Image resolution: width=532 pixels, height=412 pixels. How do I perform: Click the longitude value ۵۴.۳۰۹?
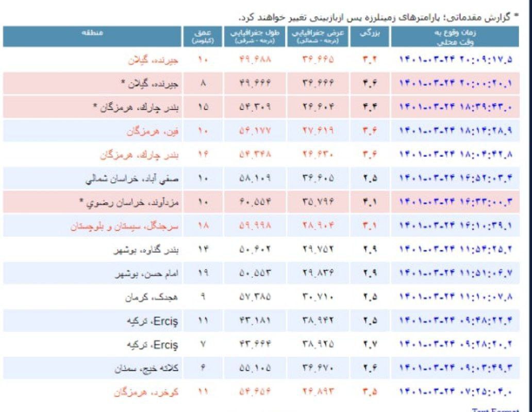[255, 107]
